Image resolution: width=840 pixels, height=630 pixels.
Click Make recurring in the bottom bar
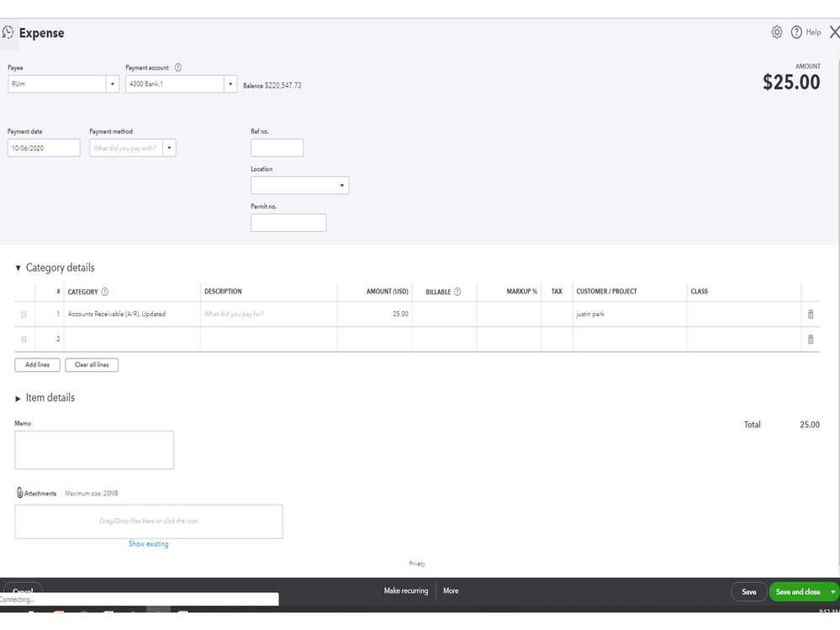pos(406,591)
